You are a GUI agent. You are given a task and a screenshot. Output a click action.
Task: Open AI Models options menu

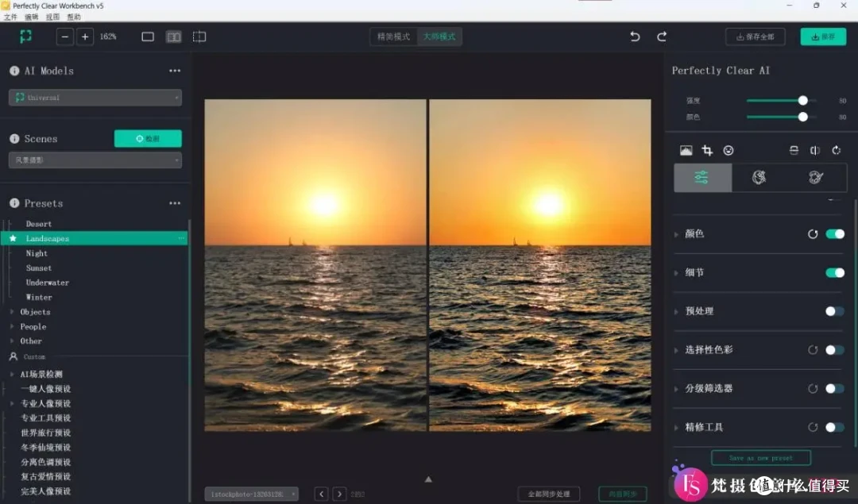(175, 71)
